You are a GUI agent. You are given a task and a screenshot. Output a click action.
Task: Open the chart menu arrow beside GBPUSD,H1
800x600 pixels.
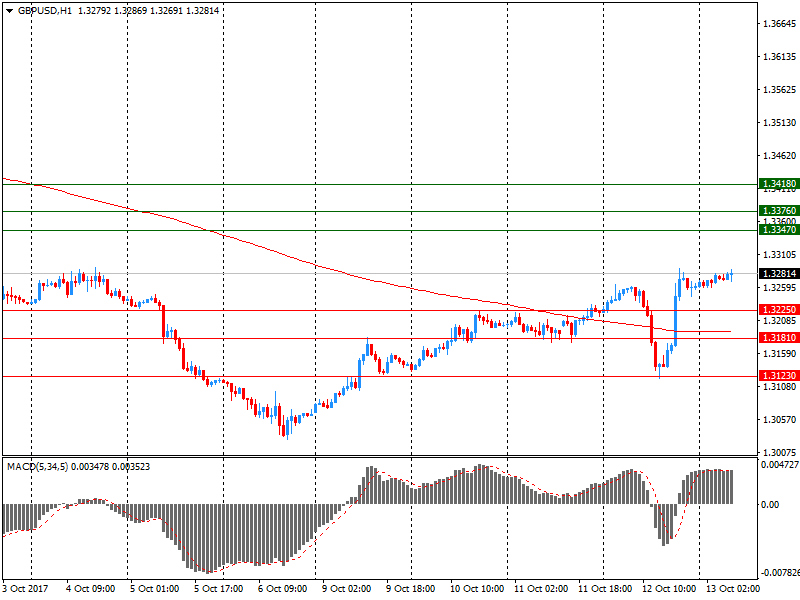point(9,11)
